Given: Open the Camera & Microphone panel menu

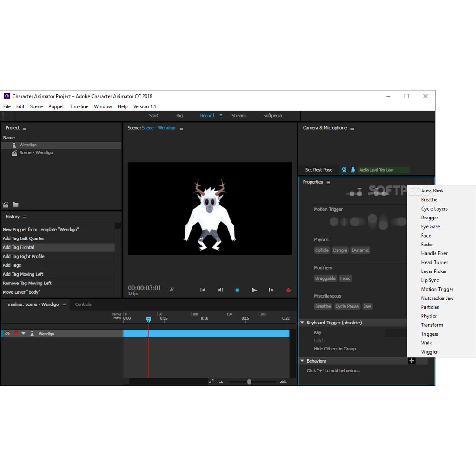Looking at the screenshot, I should (352, 128).
